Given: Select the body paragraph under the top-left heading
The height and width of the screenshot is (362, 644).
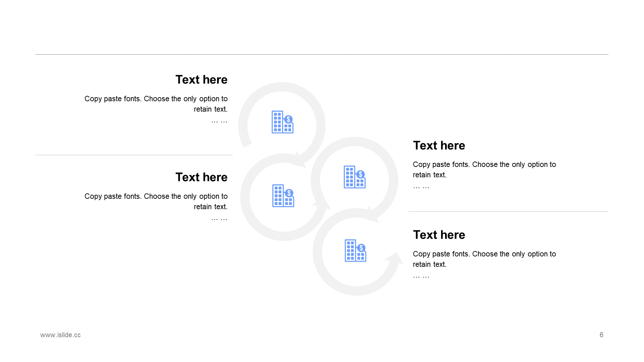Looking at the screenshot, I should pos(156,109).
